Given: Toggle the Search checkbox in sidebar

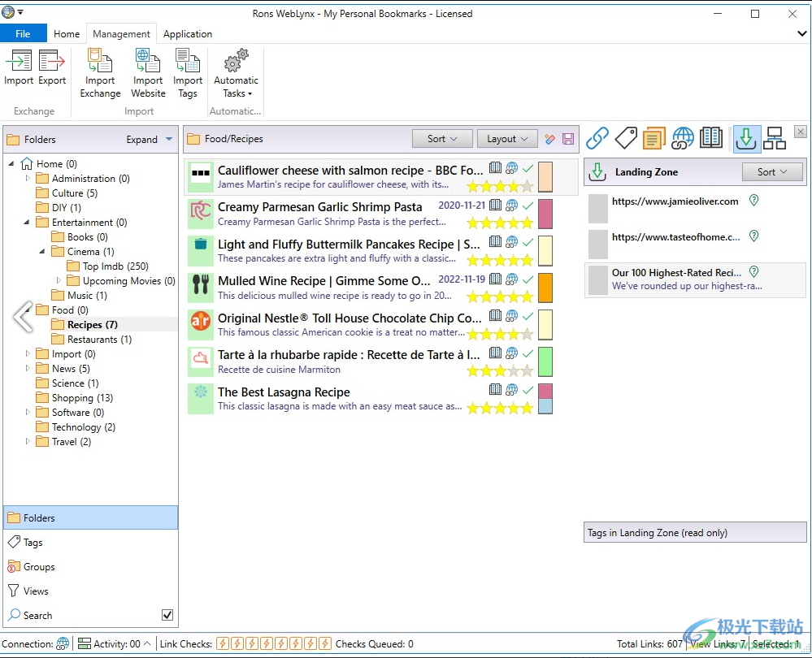Looking at the screenshot, I should click(167, 615).
